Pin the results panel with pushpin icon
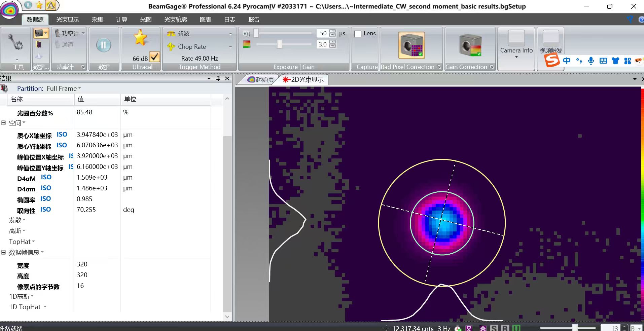The width and height of the screenshot is (644, 331). click(218, 78)
